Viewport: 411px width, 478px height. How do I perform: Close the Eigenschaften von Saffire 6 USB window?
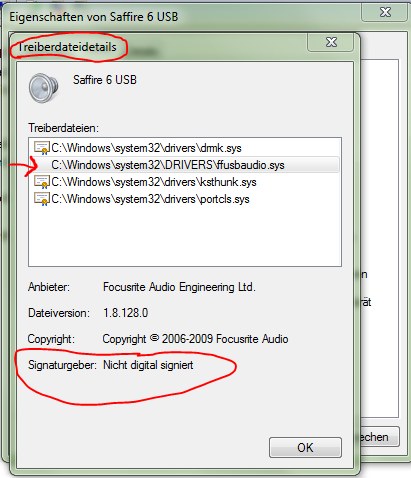(x=385, y=12)
